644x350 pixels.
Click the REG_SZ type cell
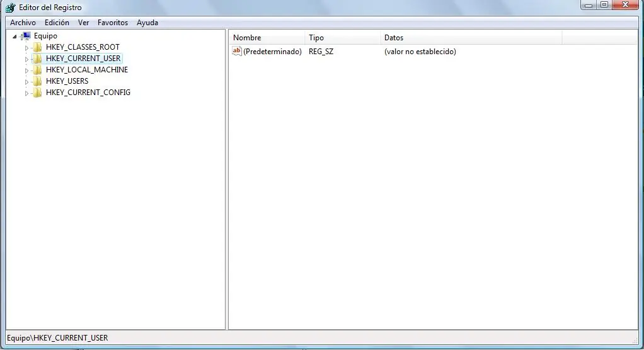[321, 52]
